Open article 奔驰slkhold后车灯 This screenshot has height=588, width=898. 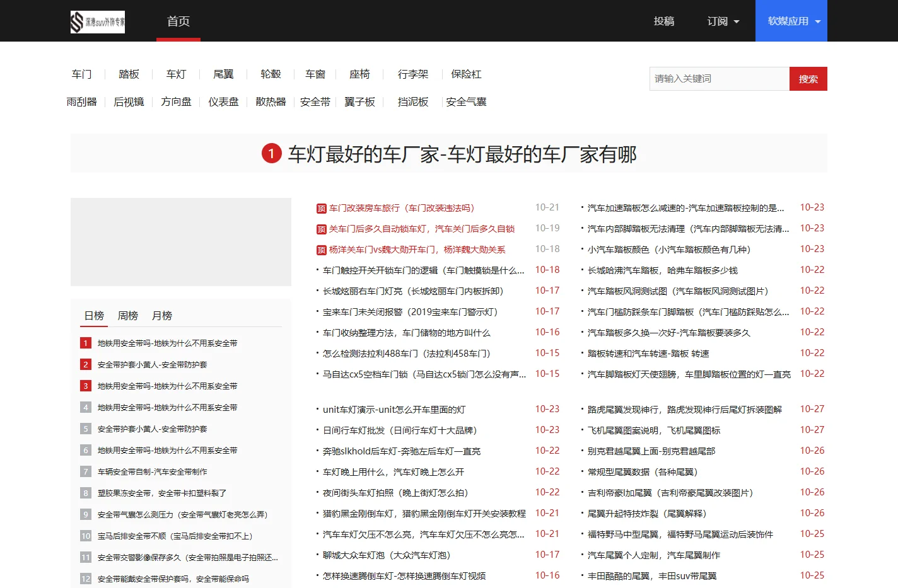coord(402,451)
